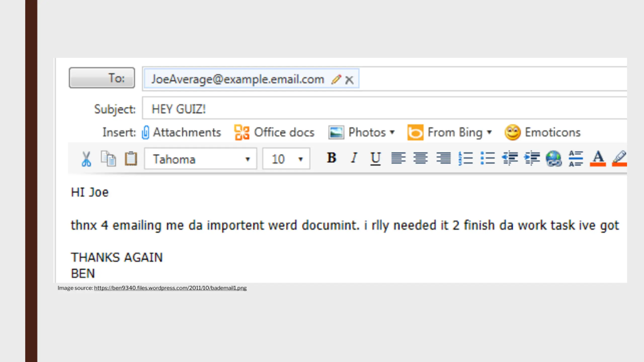Click the Paste clipboard icon
The image size is (644, 362).
(x=131, y=159)
